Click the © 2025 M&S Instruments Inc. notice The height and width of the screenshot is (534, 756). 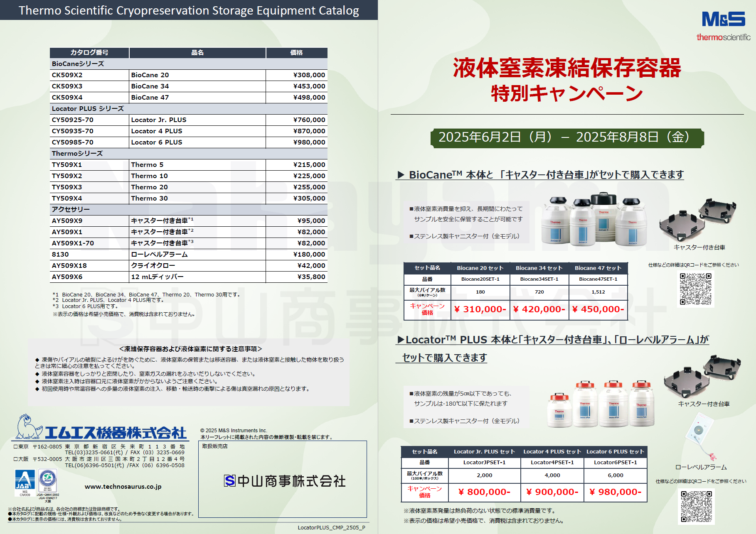[234, 431]
